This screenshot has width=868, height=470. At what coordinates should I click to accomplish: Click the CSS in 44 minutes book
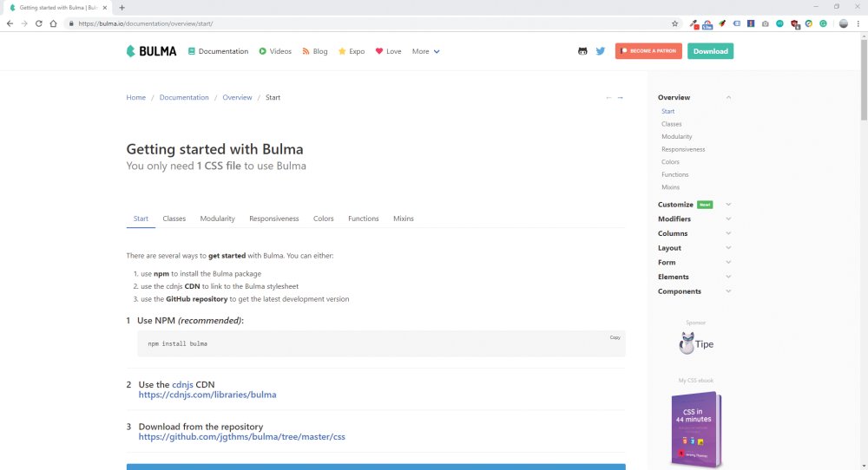tap(696, 429)
